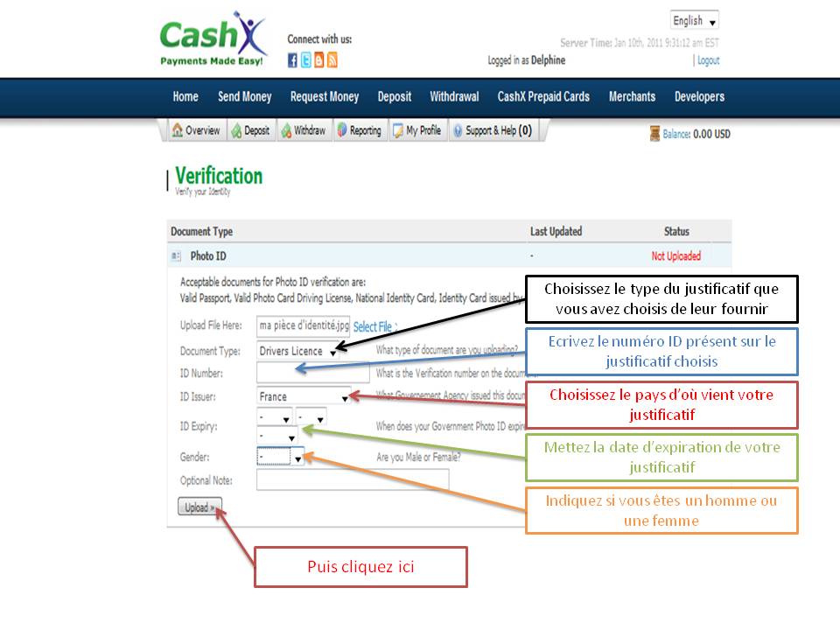Viewport: 840px width, 630px height.
Task: Click the Upload button
Action: (199, 507)
